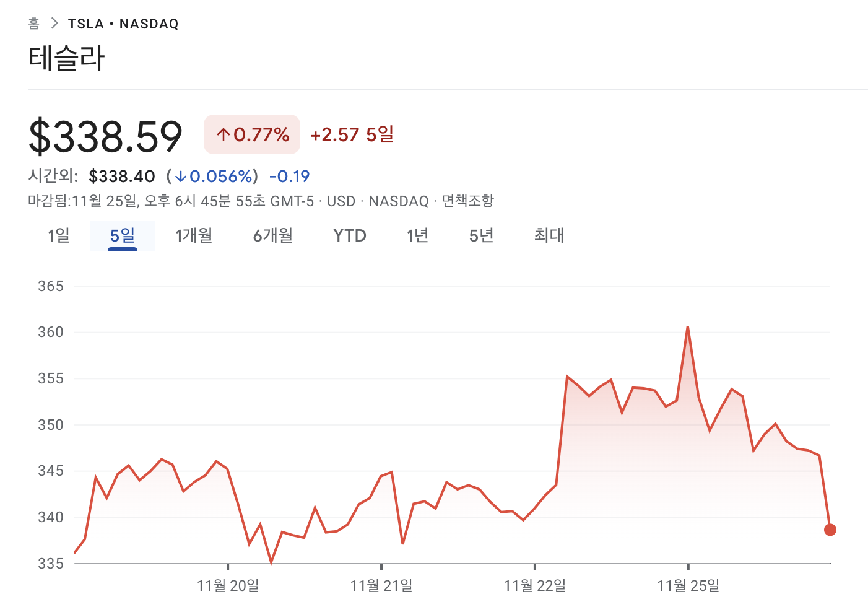Switch to the 1개월 tab

pos(194,236)
